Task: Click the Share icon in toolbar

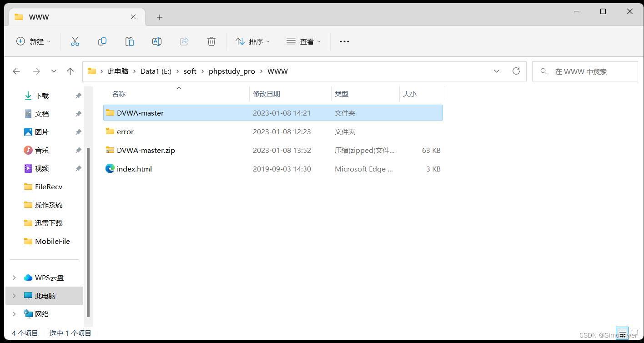Action: tap(184, 41)
